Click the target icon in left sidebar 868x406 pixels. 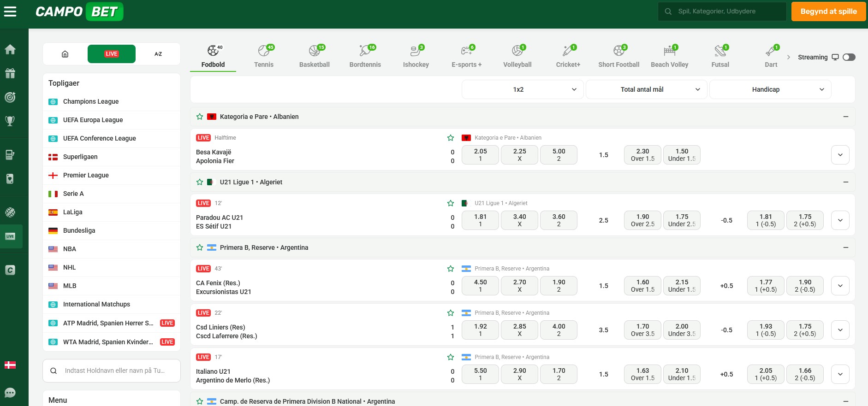(10, 97)
